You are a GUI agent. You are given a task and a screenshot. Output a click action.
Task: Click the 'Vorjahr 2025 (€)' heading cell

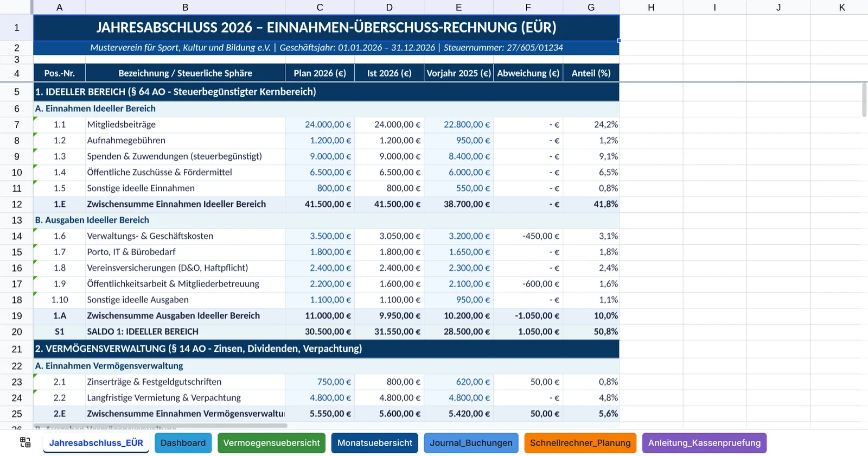click(x=458, y=73)
